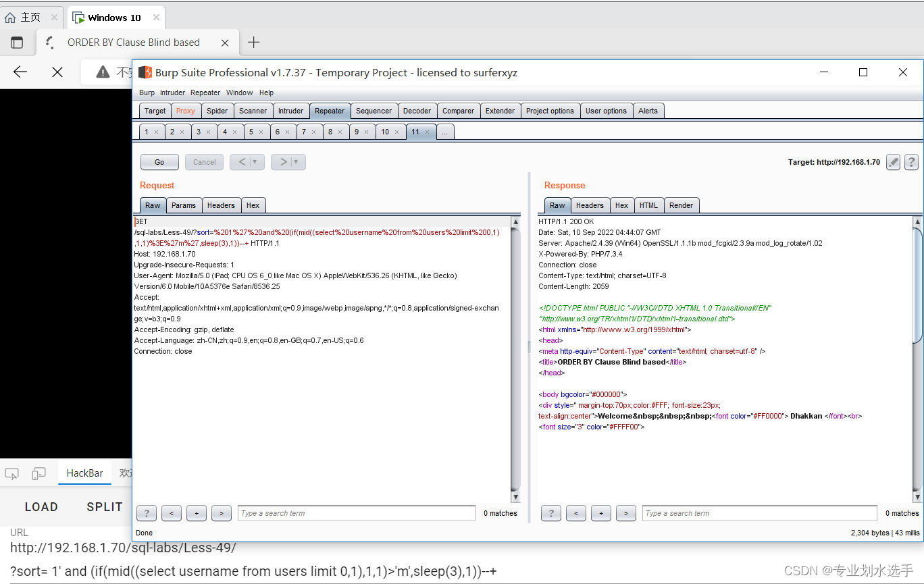Screen dimensions: 924x584
Task: Show response Headers tab
Action: tap(590, 205)
